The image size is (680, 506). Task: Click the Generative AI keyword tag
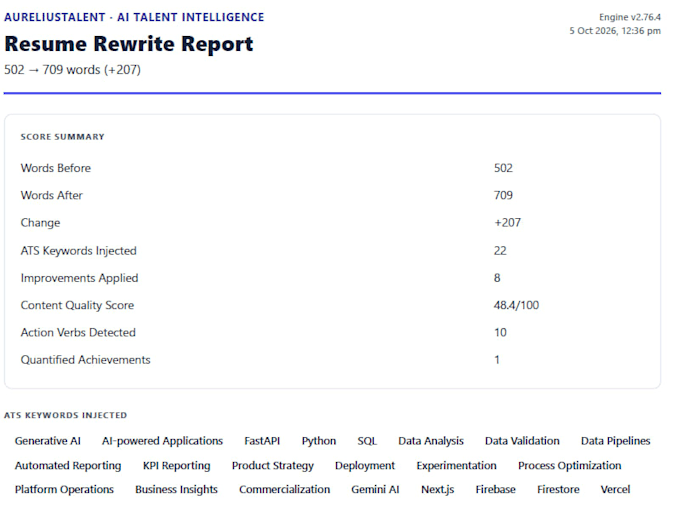point(48,441)
